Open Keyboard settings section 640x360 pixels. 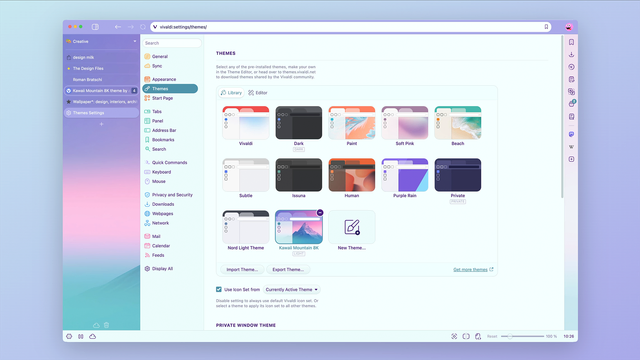point(158,172)
